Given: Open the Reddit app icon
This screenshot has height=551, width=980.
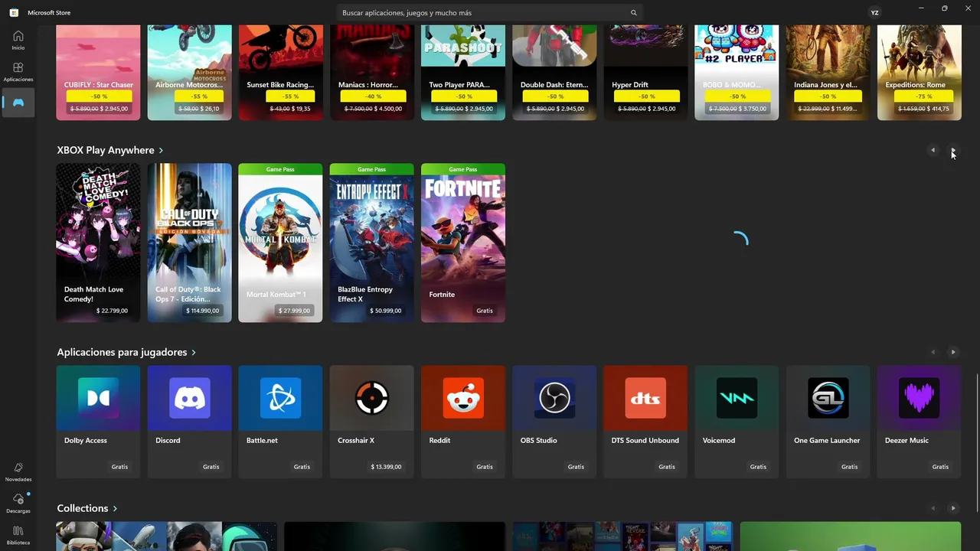Looking at the screenshot, I should 462,398.
